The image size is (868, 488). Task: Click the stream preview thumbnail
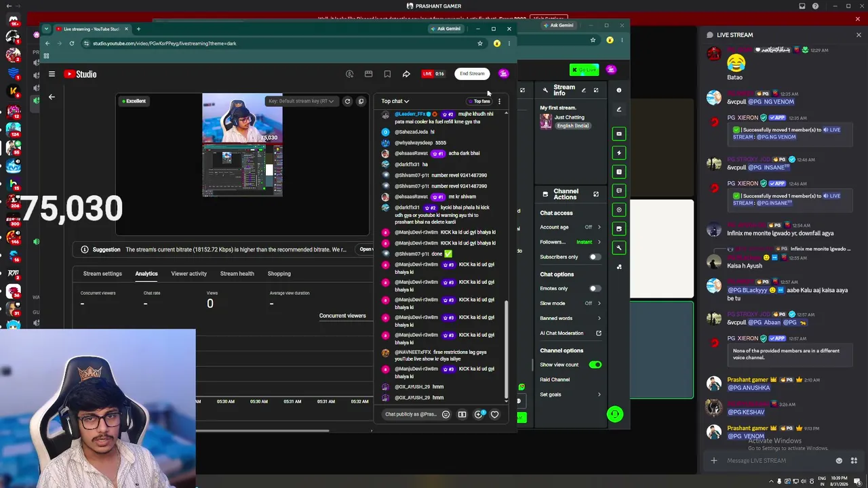pyautogui.click(x=242, y=145)
